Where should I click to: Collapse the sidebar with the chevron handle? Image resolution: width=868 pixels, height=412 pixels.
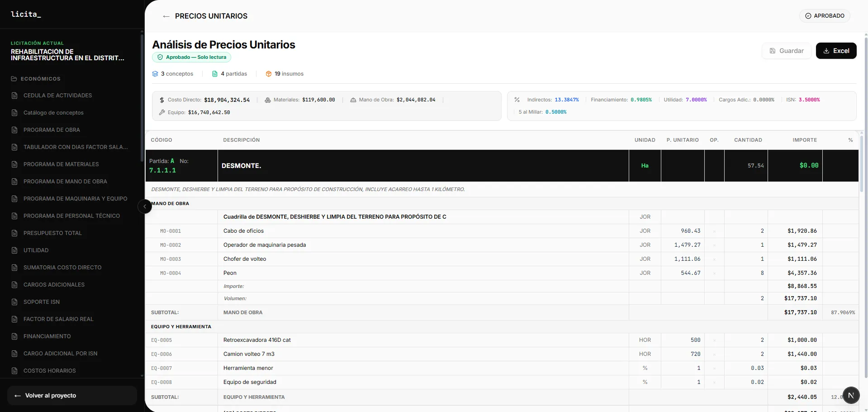coord(145,206)
